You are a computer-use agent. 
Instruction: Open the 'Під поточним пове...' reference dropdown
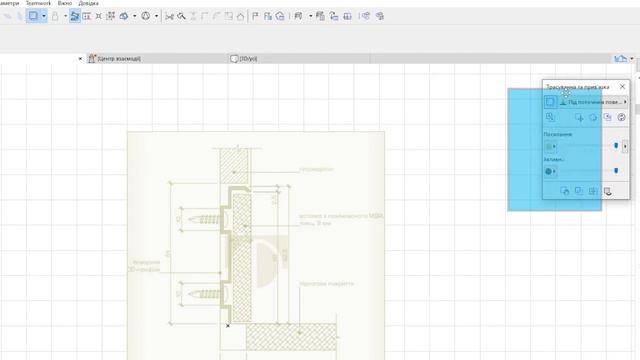[593, 102]
